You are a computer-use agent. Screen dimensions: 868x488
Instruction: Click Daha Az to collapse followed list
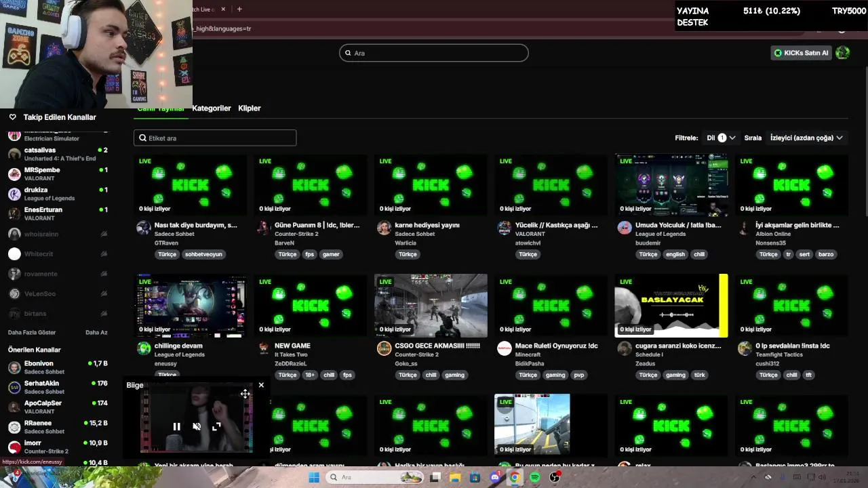pos(96,333)
